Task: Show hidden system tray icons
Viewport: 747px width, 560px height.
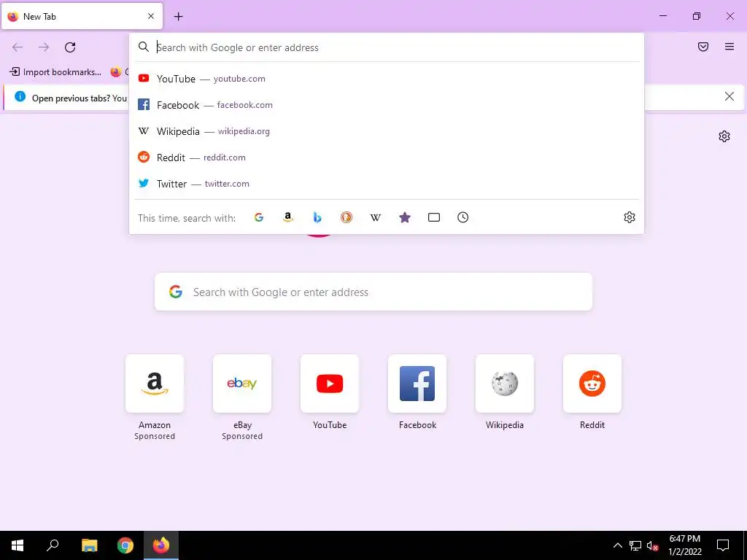Action: 617,545
